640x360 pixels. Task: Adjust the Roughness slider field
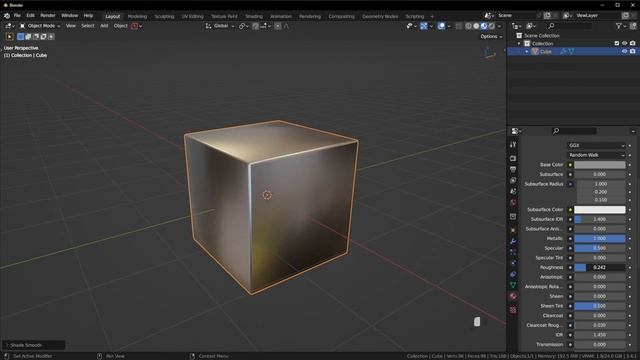[600, 268]
